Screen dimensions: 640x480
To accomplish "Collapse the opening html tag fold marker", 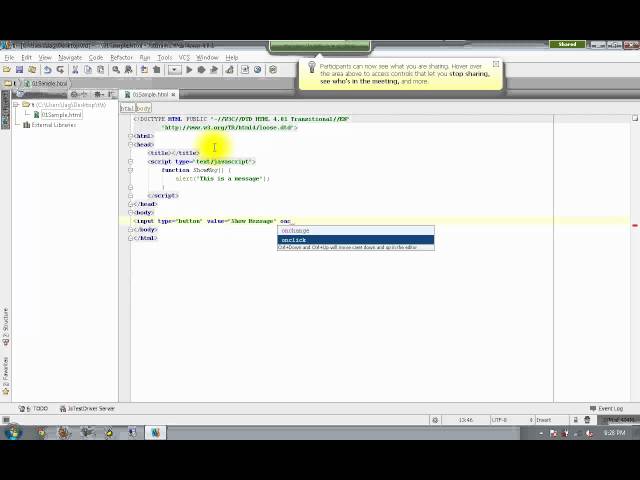I will click(131, 136).
